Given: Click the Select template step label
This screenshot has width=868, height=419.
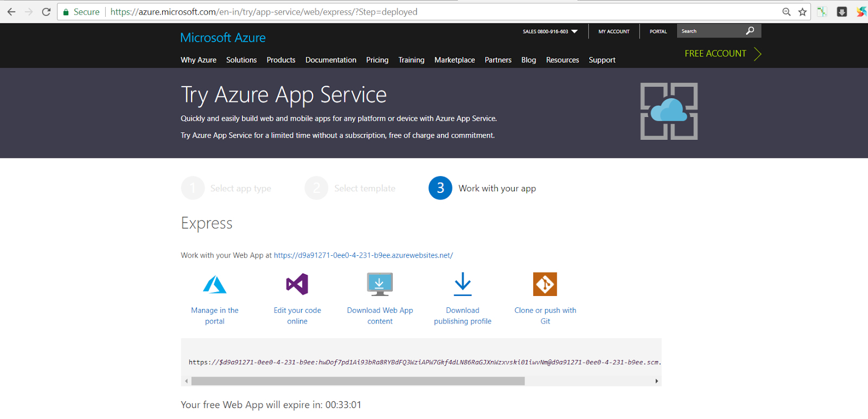Looking at the screenshot, I should (x=365, y=189).
